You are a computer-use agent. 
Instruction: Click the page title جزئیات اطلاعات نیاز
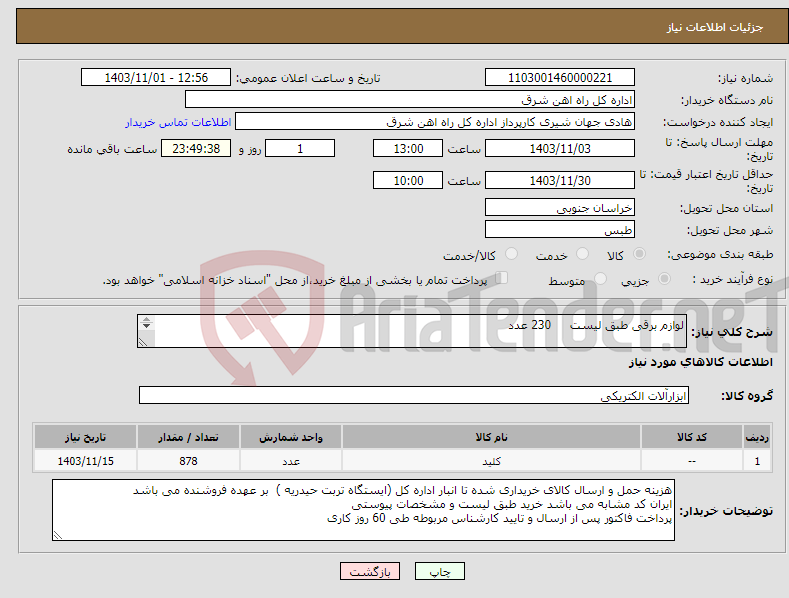click(x=715, y=27)
